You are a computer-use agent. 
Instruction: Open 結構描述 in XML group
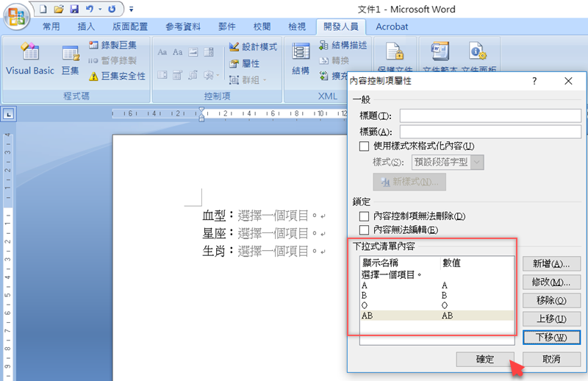tap(343, 45)
